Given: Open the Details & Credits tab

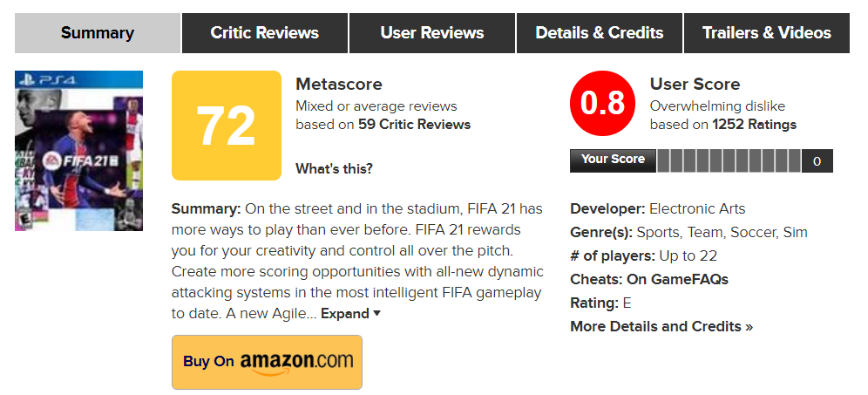Looking at the screenshot, I should (600, 33).
